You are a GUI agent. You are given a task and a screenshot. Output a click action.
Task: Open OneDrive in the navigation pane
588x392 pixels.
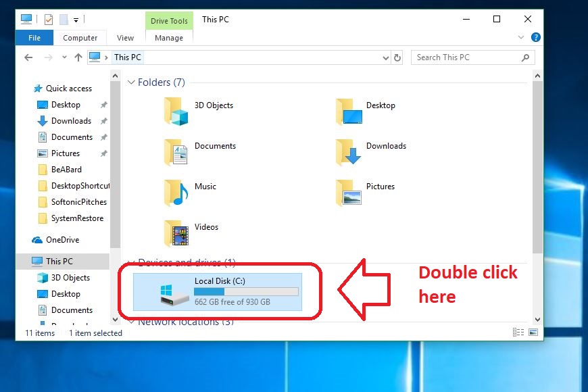pos(62,240)
